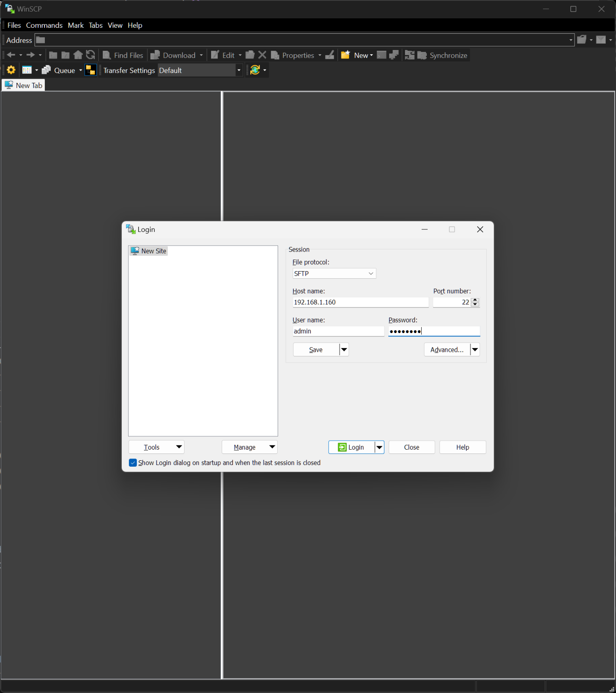Click the filter funnel icon beside Address

click(601, 40)
